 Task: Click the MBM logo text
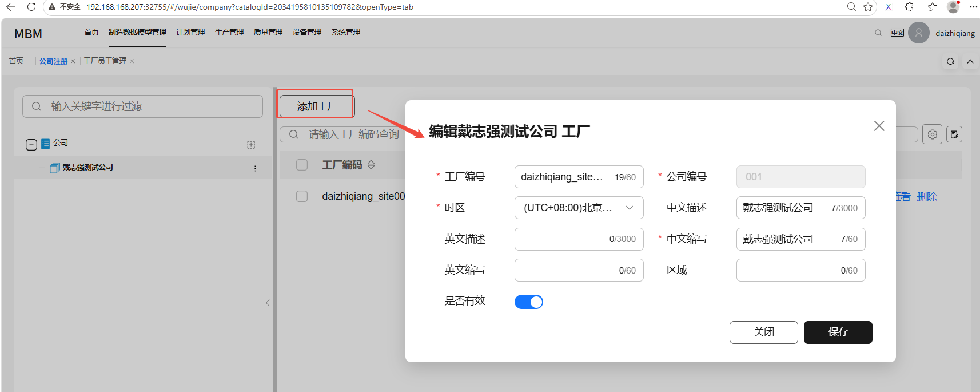pos(28,34)
